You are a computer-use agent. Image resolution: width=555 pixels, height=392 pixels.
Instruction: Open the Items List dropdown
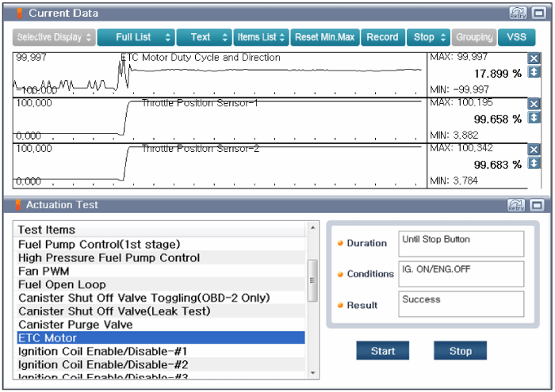[261, 37]
